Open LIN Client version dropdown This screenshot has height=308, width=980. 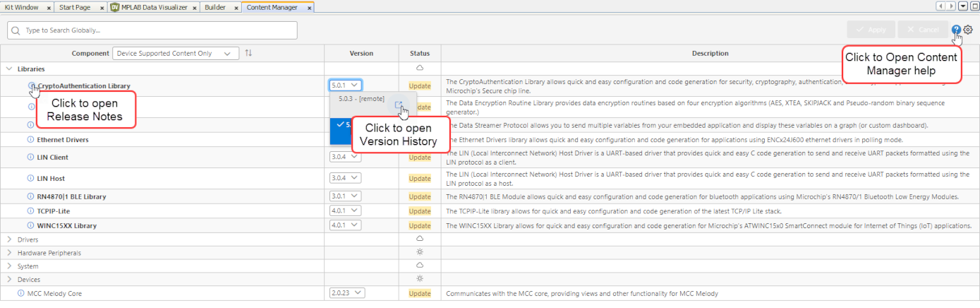click(346, 158)
